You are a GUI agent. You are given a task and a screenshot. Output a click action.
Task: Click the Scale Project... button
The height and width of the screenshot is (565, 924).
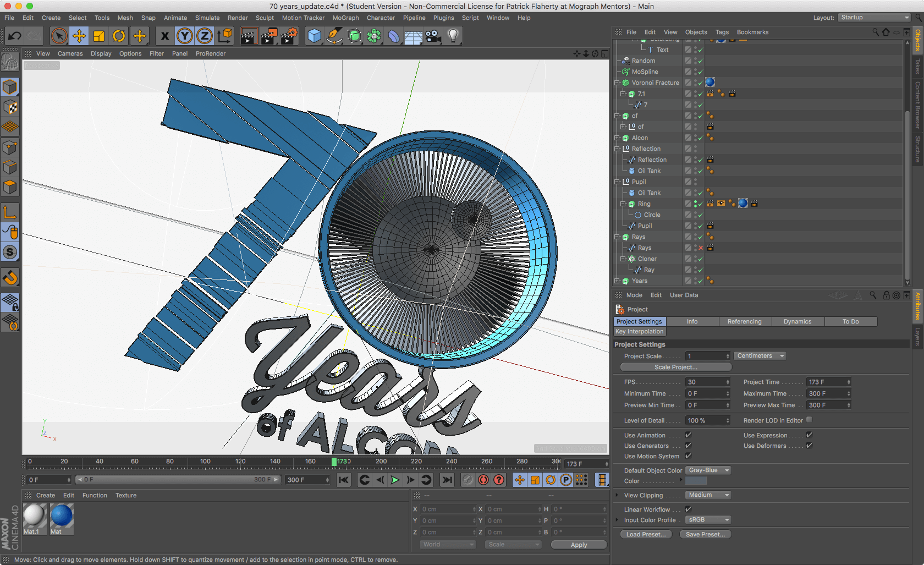pos(676,367)
